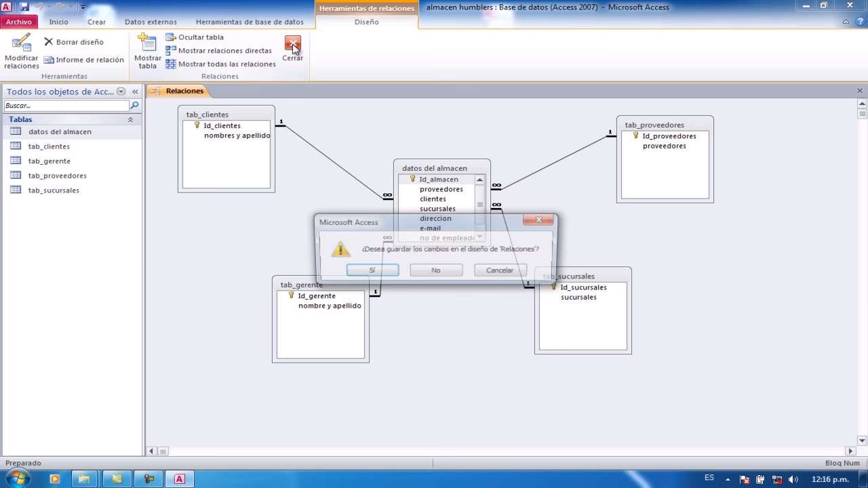
Task: Click Id_clientes field in tab_clientes
Action: [x=222, y=125]
